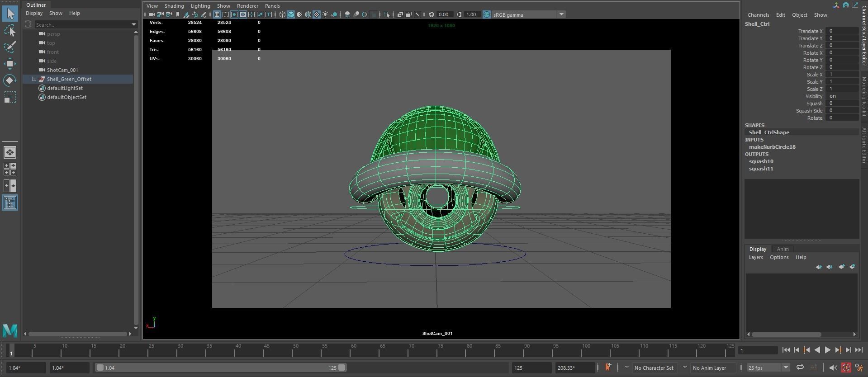Select the Shell_CtrlShape shape node
This screenshot has height=377, width=868.
(769, 132)
